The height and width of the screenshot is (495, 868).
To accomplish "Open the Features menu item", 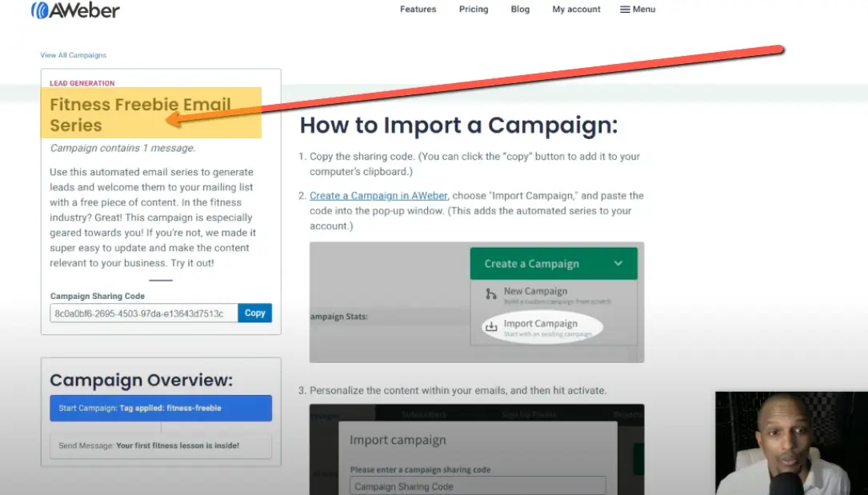I will (x=418, y=9).
